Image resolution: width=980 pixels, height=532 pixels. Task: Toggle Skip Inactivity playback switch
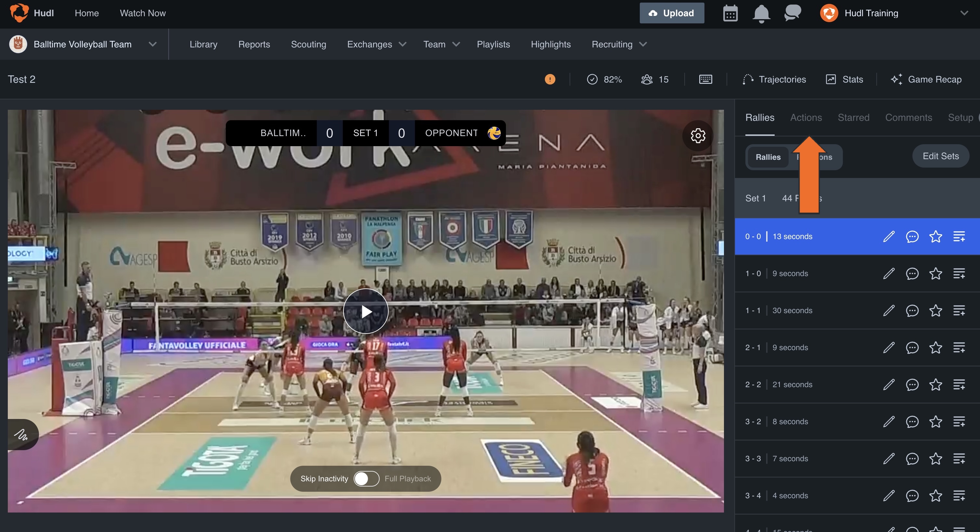point(366,478)
